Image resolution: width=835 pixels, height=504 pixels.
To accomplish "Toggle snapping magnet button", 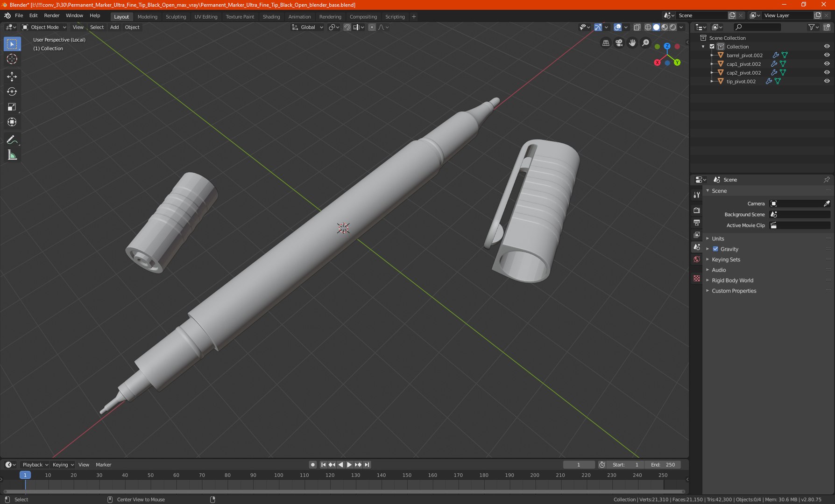I will click(x=347, y=27).
